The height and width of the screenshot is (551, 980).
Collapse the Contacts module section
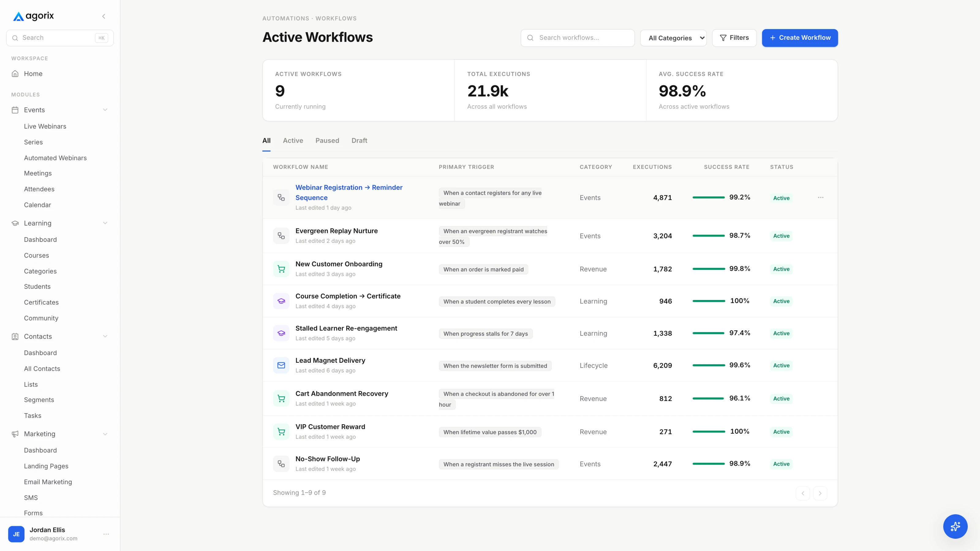click(x=105, y=336)
